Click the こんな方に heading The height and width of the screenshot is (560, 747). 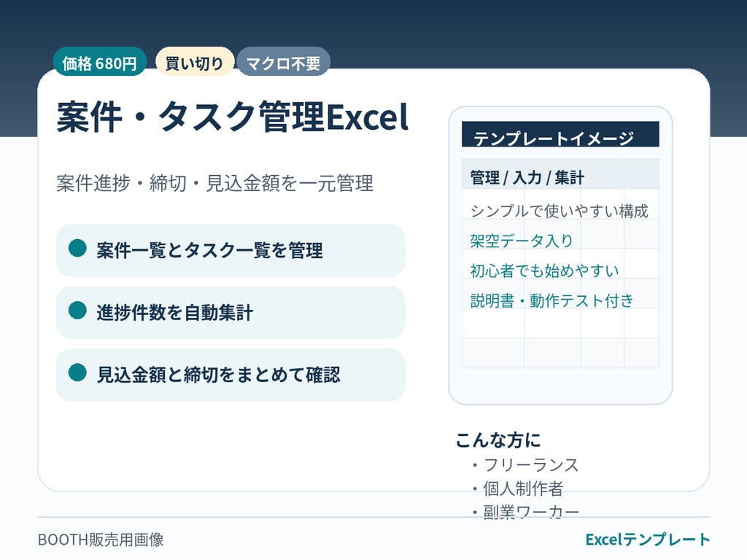[x=498, y=440]
